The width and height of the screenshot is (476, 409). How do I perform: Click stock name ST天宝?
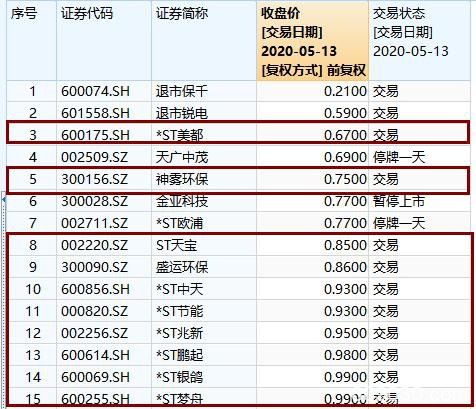coord(176,245)
